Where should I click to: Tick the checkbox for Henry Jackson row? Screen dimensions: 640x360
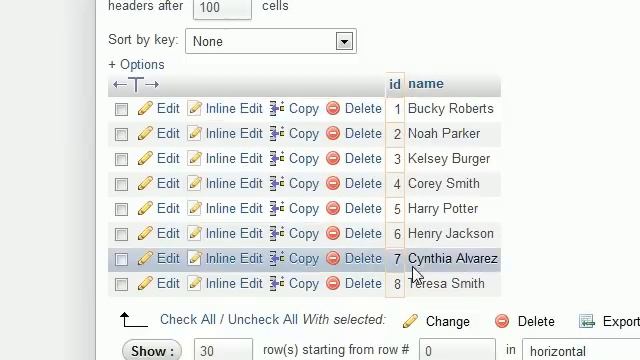coord(121,234)
